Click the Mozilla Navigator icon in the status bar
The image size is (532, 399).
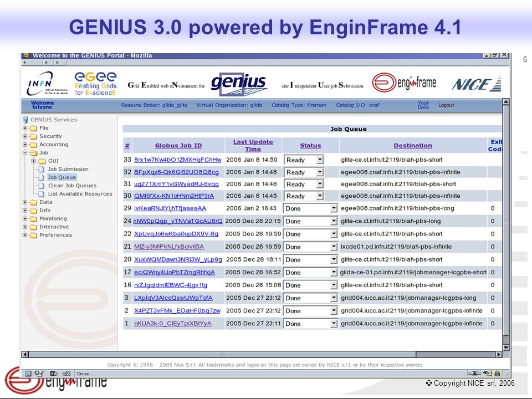(28, 374)
